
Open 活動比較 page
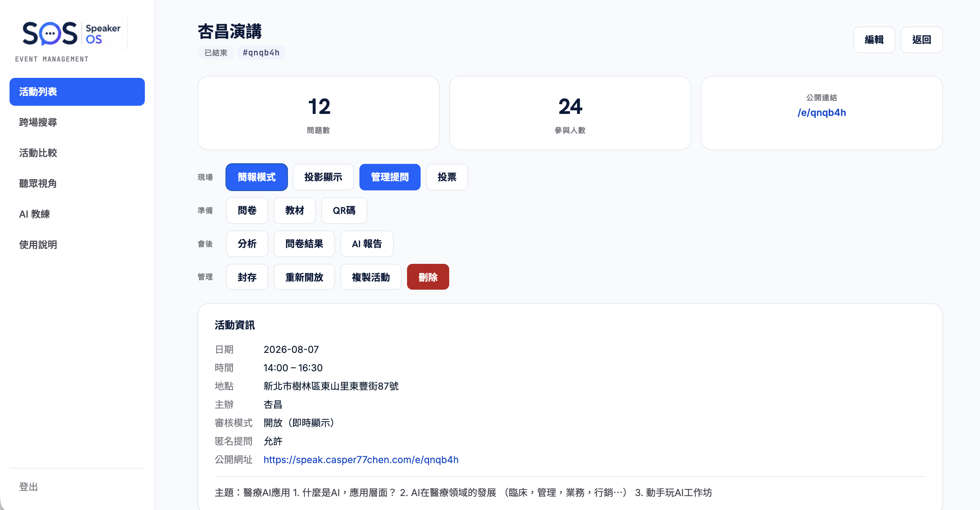pos(77,153)
